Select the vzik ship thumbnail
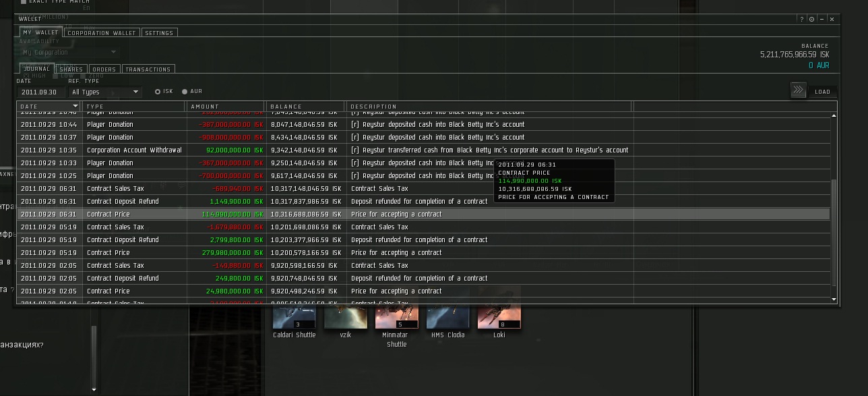Viewport: 868px width, 396px height. [346, 316]
